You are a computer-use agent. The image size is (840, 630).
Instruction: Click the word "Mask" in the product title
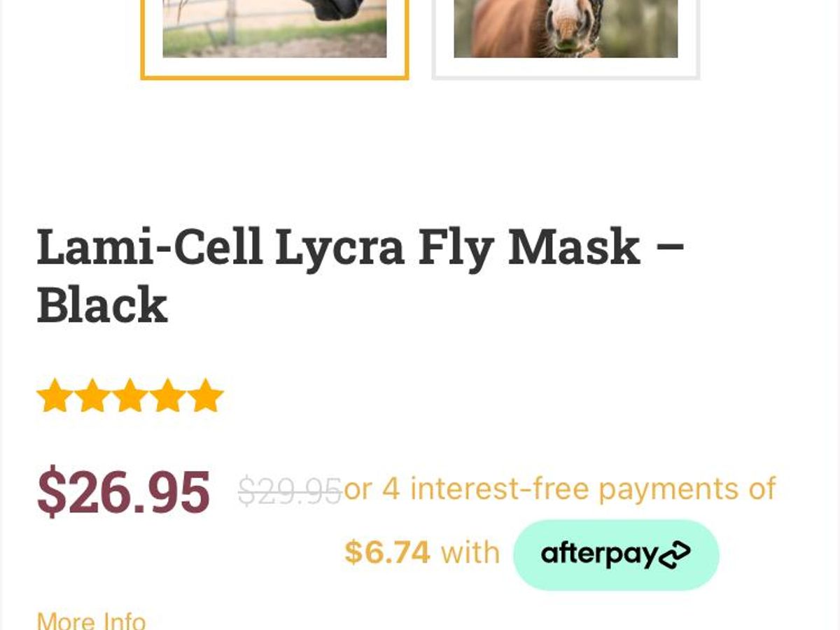[574, 247]
